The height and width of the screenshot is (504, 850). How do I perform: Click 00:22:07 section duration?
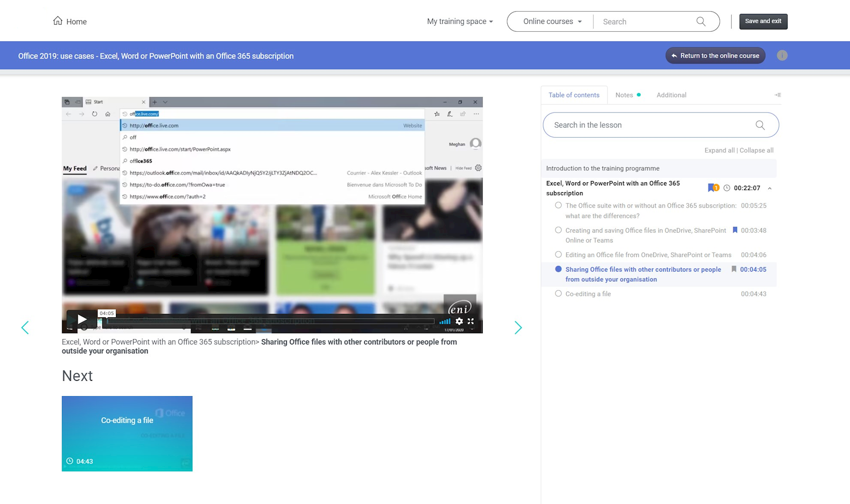[747, 188]
